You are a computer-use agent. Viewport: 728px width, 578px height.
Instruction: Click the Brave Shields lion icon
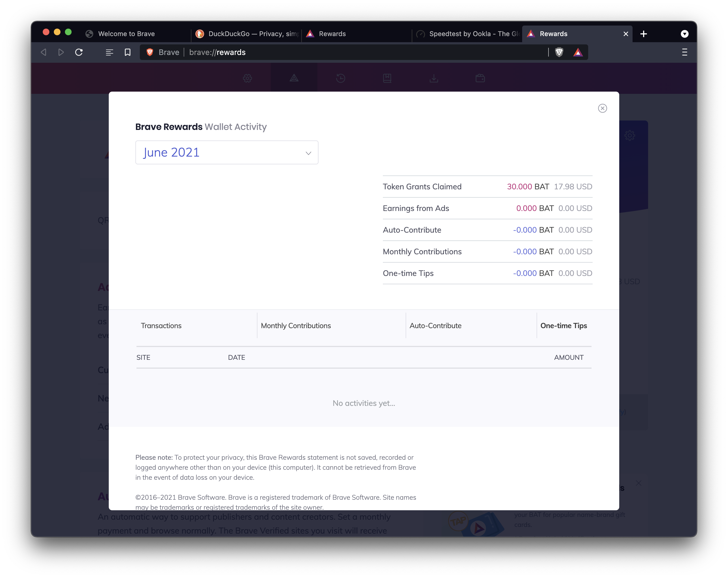(x=559, y=52)
